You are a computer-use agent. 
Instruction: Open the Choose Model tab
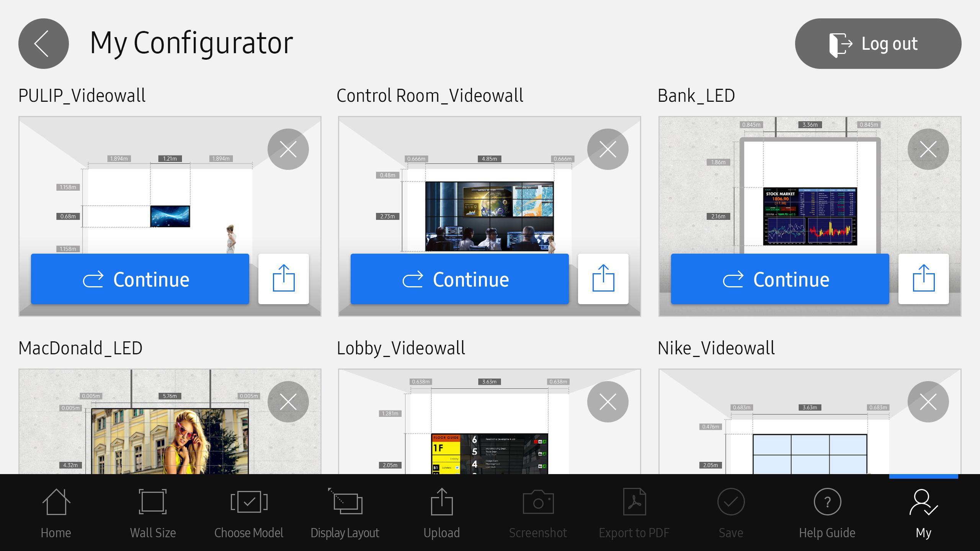[x=249, y=514]
